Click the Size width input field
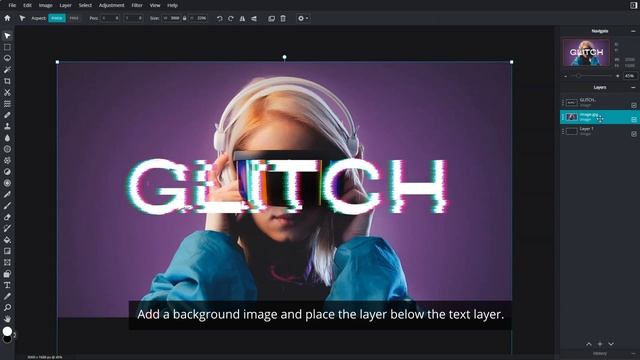 (x=171, y=18)
